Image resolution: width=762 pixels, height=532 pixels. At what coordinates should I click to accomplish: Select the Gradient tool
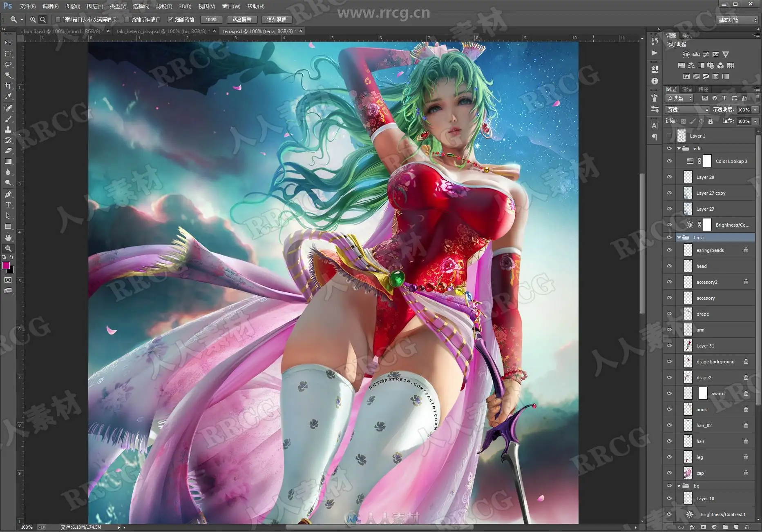pyautogui.click(x=8, y=161)
